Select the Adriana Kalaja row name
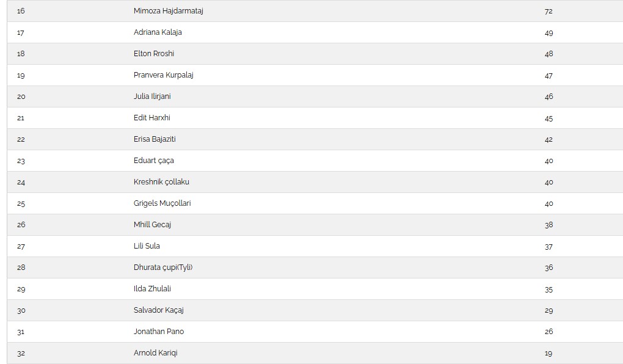 click(158, 32)
